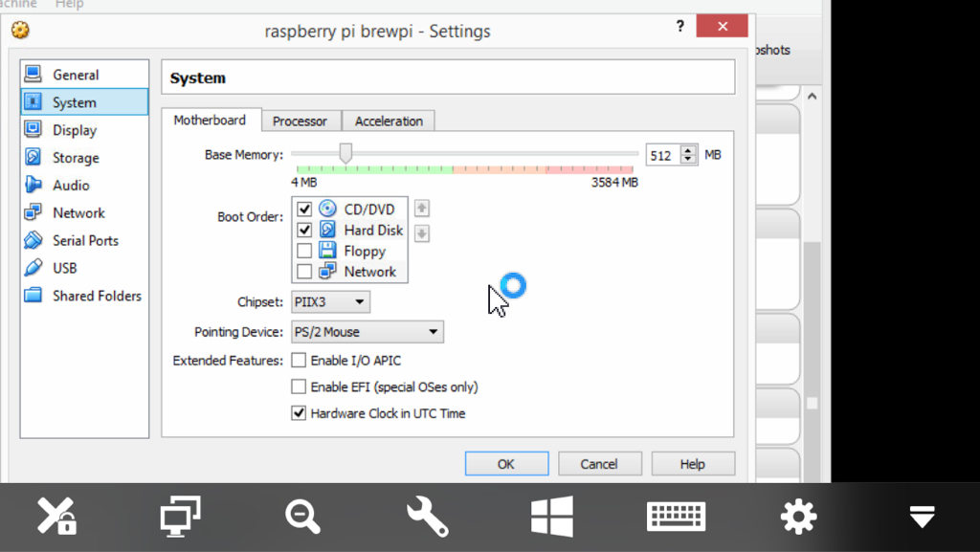Uncheck Hard Disk in boot order
Screen dimensions: 980x552
(304, 230)
